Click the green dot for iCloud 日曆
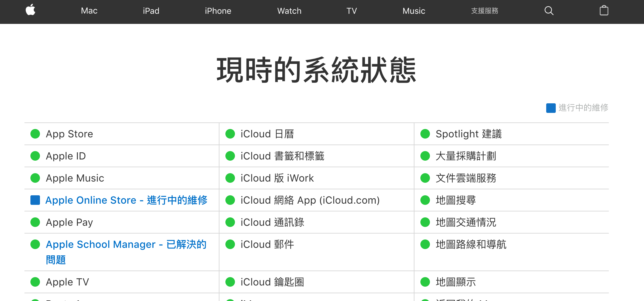Screen dimensions: 644x301 (230, 134)
